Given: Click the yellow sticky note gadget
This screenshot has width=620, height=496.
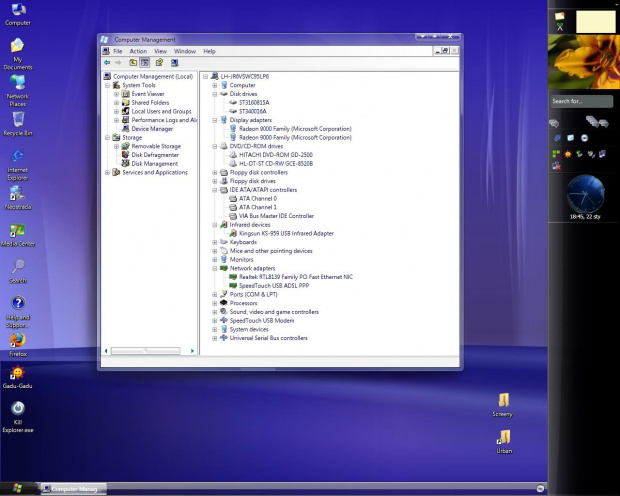Looking at the screenshot, I should point(595,22).
